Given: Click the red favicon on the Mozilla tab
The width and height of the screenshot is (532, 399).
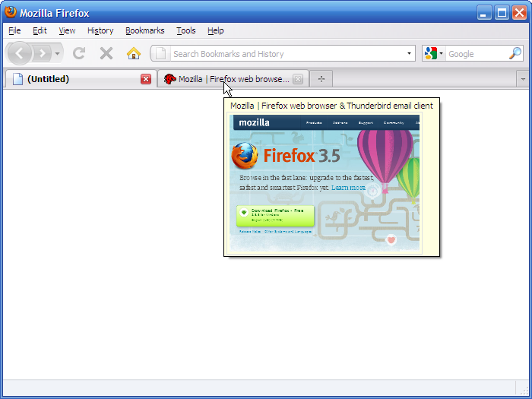Looking at the screenshot, I should point(169,79).
